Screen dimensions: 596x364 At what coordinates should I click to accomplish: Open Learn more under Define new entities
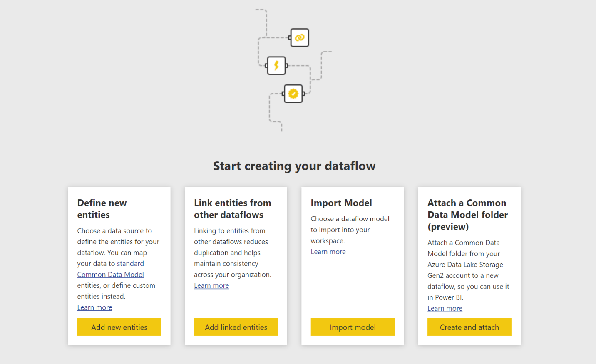tap(94, 307)
